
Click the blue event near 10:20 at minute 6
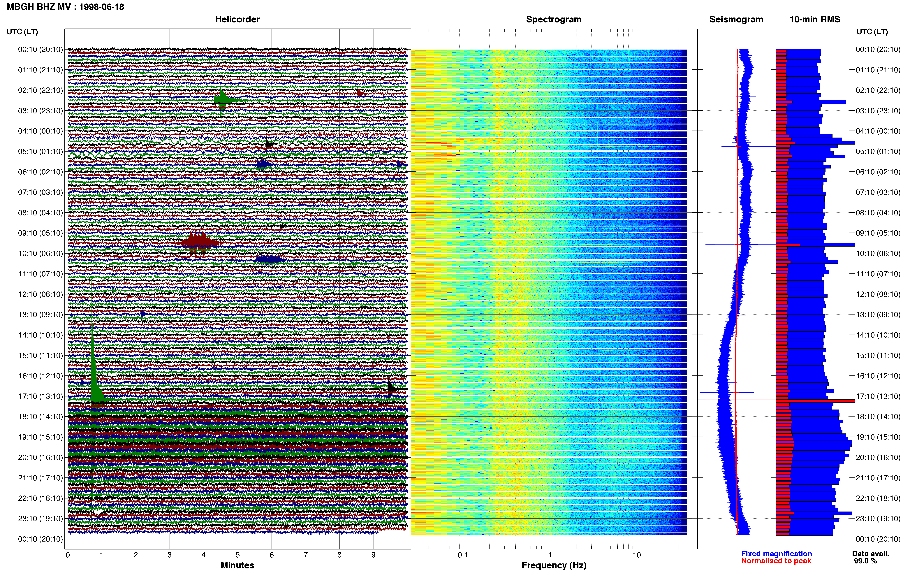click(x=269, y=260)
